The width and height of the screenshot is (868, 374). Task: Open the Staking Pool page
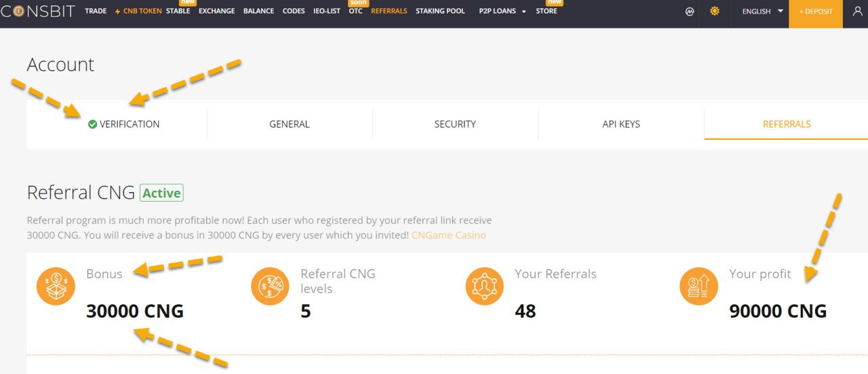[440, 12]
